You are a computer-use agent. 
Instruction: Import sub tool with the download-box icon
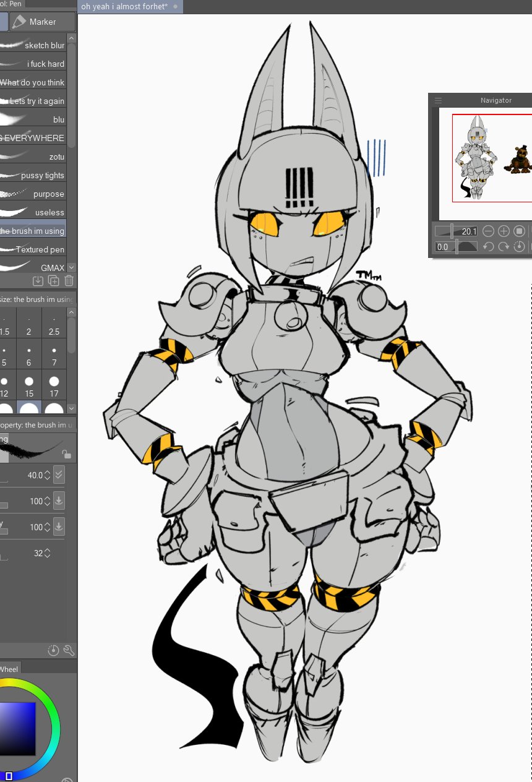38,281
